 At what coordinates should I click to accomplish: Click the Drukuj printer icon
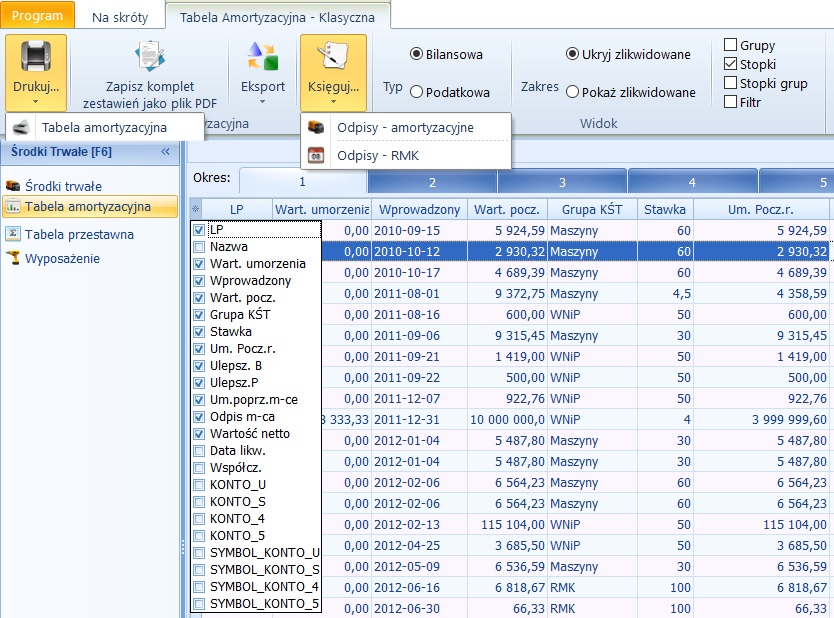point(36,57)
